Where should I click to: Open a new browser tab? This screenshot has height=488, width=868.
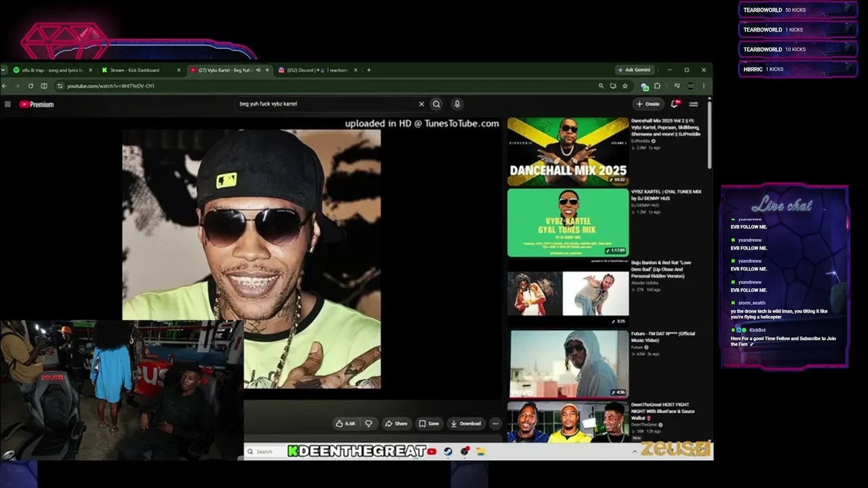369,70
